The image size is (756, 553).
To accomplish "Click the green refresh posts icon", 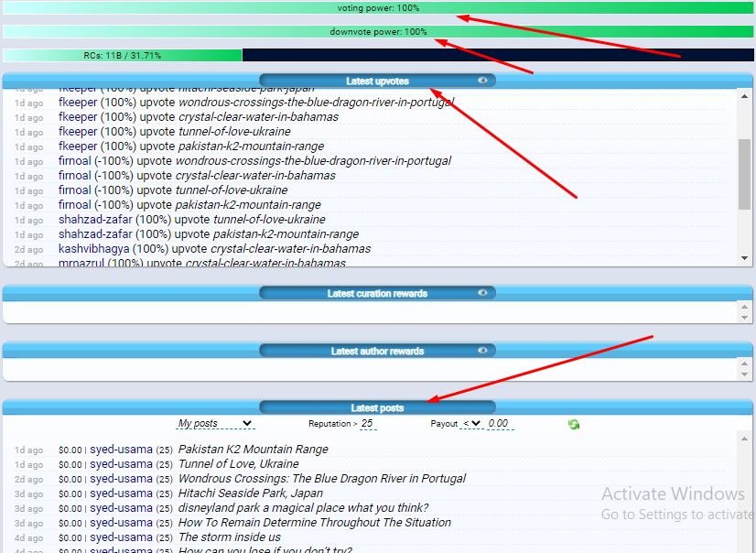I will click(573, 424).
